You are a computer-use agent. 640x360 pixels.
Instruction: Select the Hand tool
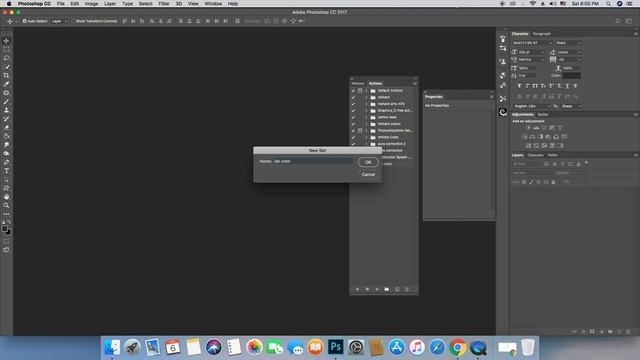[x=6, y=197]
